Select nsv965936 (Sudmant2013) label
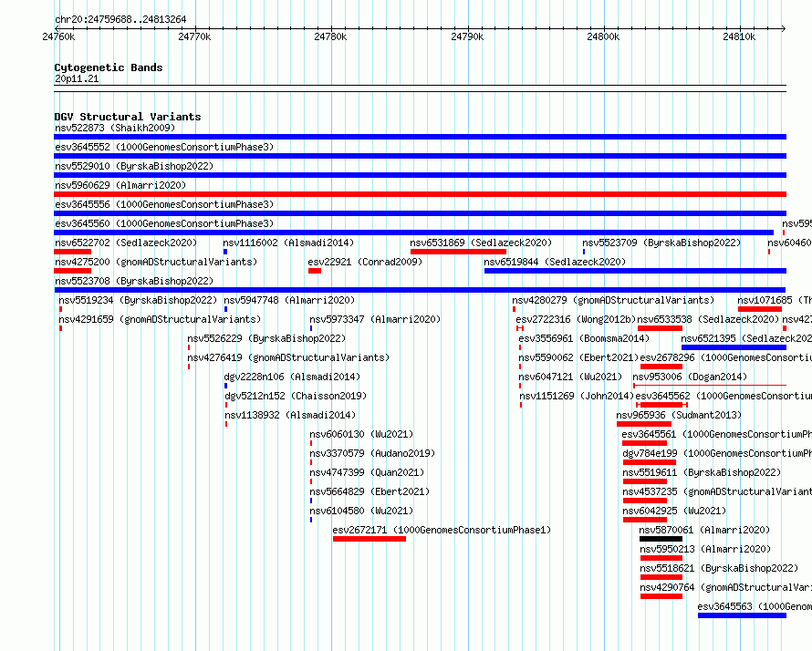This screenshot has height=651, width=812. [x=679, y=415]
